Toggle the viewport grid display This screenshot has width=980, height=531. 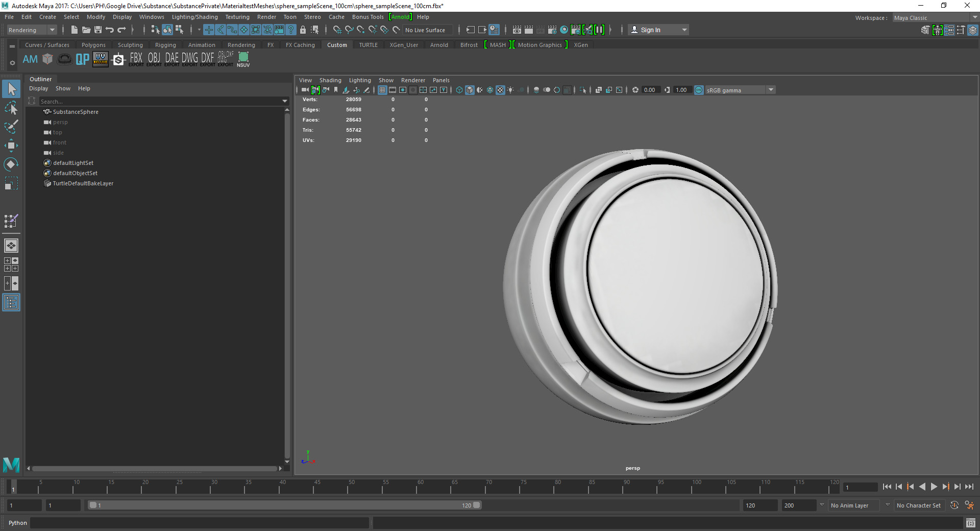pyautogui.click(x=382, y=90)
